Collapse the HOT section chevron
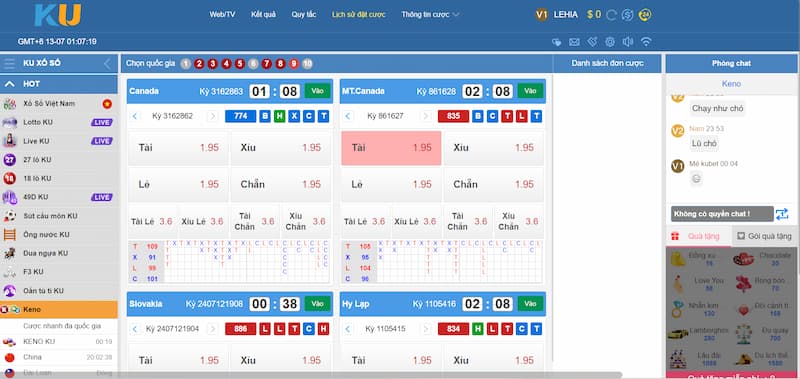Screen dimensions: 800x379 tap(9, 84)
